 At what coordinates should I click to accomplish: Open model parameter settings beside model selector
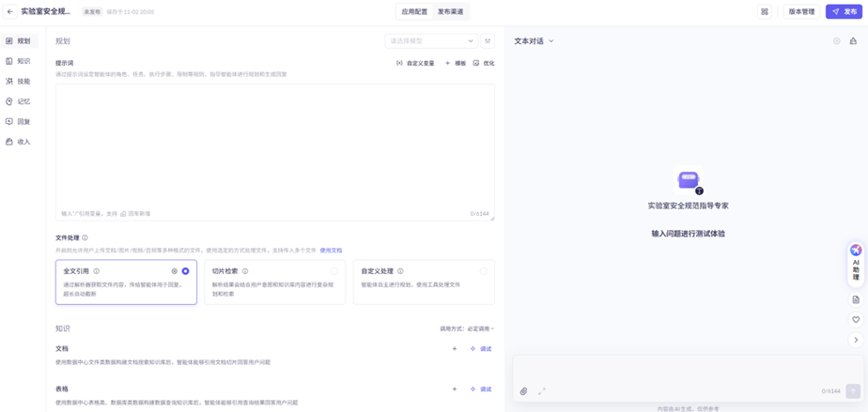[488, 41]
